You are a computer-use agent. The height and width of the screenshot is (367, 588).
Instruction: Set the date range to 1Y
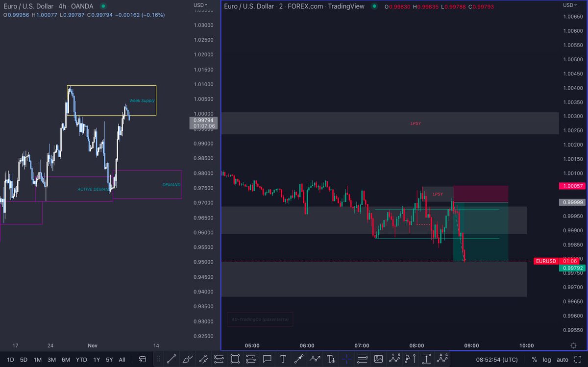(97, 360)
